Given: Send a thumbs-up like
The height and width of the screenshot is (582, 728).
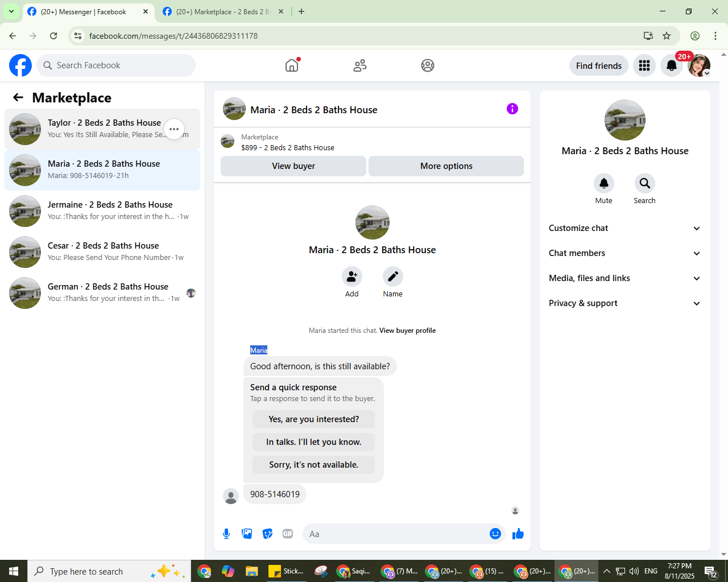Looking at the screenshot, I should point(518,534).
